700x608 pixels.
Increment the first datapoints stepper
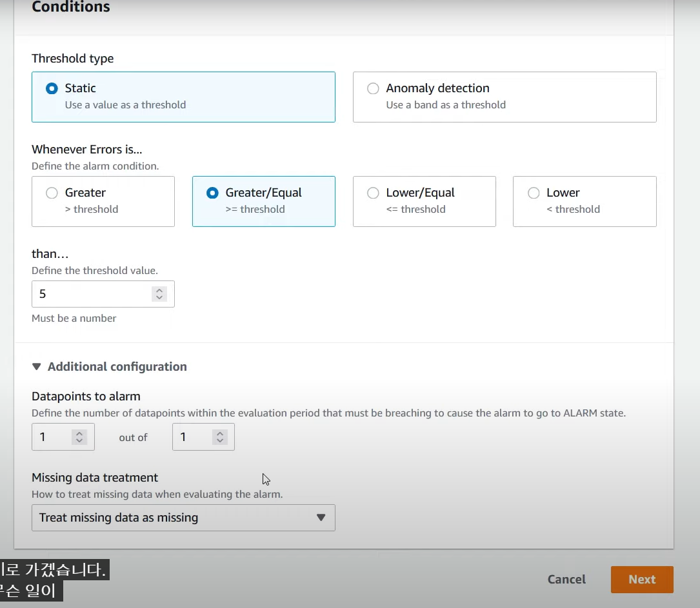[79, 433]
